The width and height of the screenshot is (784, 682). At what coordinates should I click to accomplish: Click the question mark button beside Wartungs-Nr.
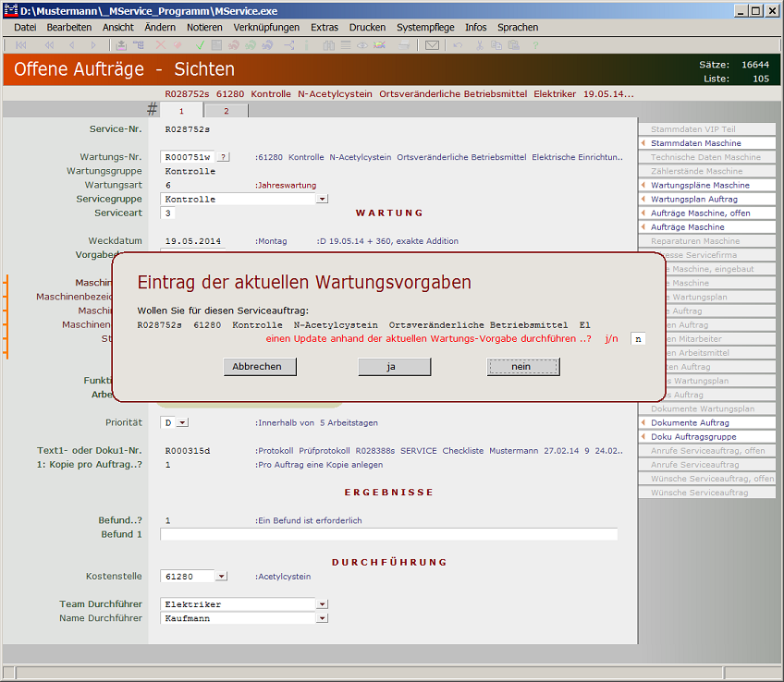[x=224, y=157]
